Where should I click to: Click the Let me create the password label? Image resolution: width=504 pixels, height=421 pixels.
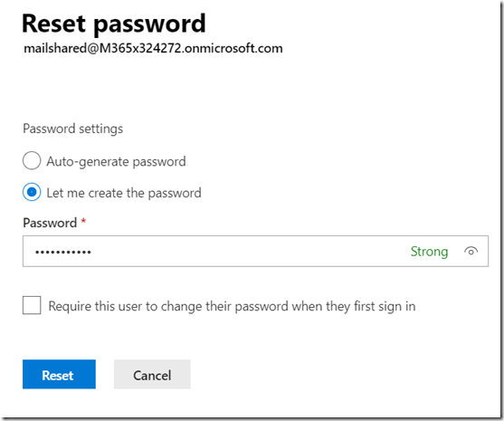click(124, 193)
